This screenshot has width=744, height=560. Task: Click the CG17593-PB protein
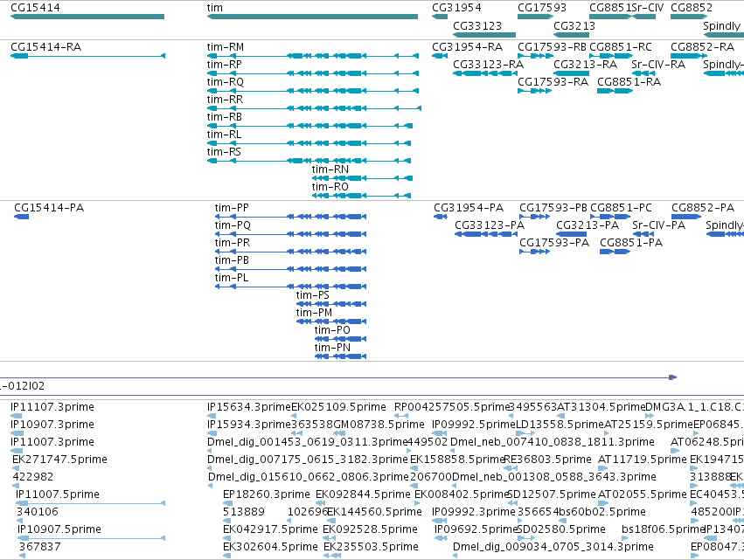(x=535, y=217)
